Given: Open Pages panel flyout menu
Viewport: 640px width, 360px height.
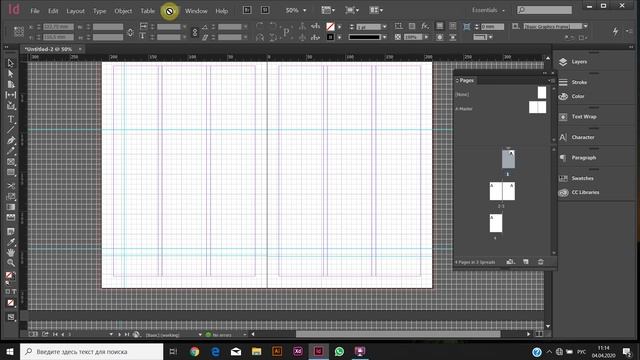Looking at the screenshot, I should [550, 80].
